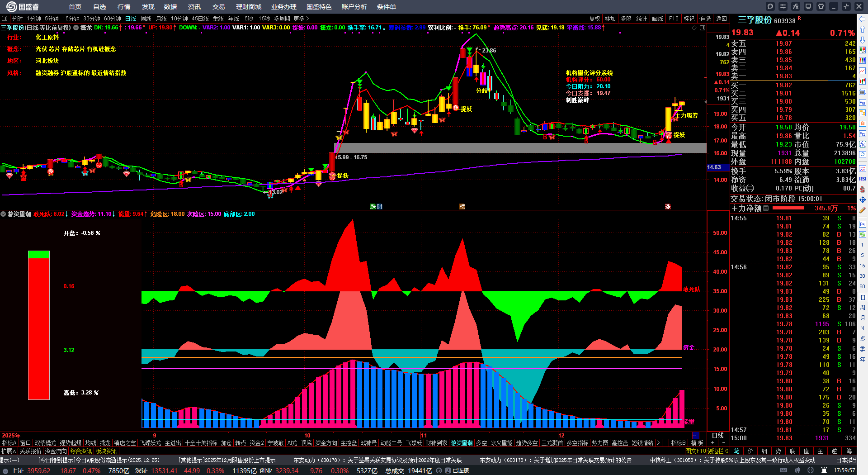Show more indicator tabs with > arrow
868x475 pixels.
pos(658,443)
